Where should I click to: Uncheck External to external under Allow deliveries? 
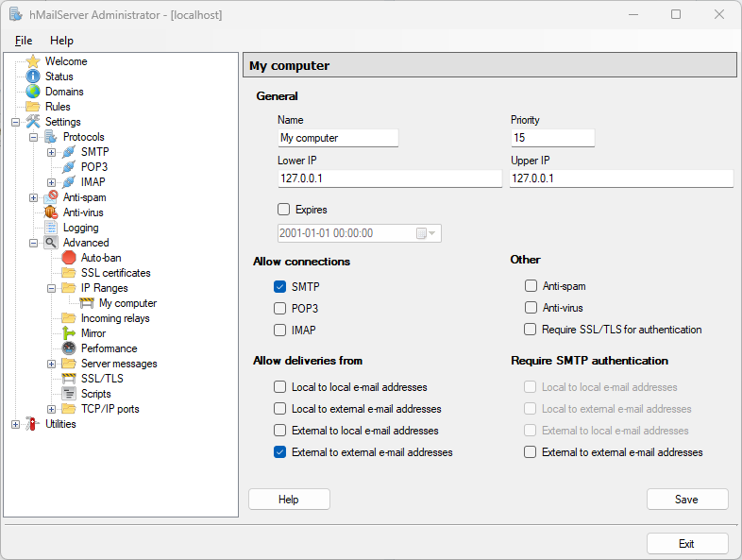279,452
